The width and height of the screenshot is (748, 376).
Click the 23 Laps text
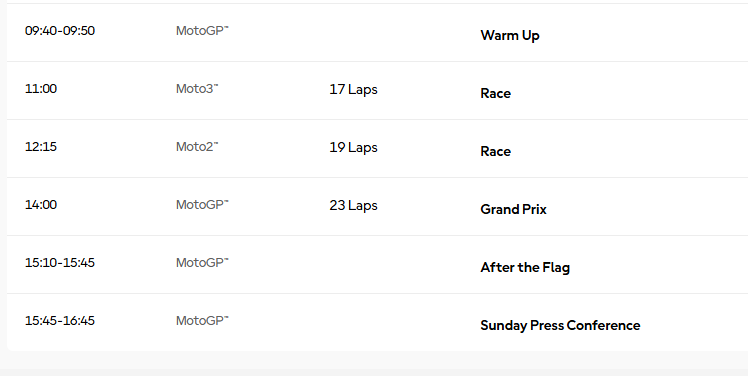point(353,205)
